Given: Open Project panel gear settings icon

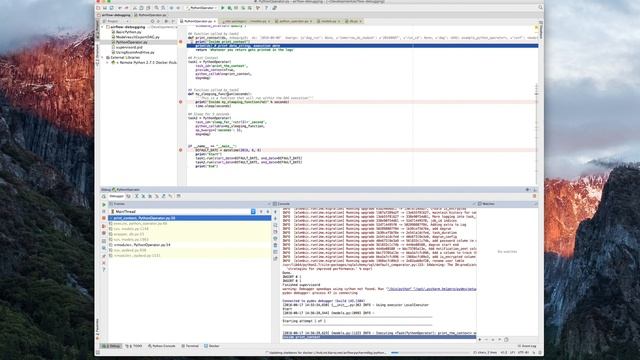Looking at the screenshot, I should (166, 21).
